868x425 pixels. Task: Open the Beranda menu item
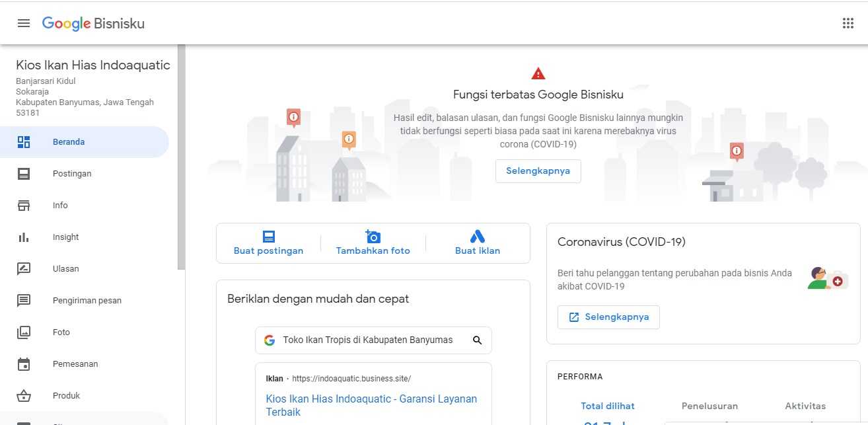coord(85,142)
